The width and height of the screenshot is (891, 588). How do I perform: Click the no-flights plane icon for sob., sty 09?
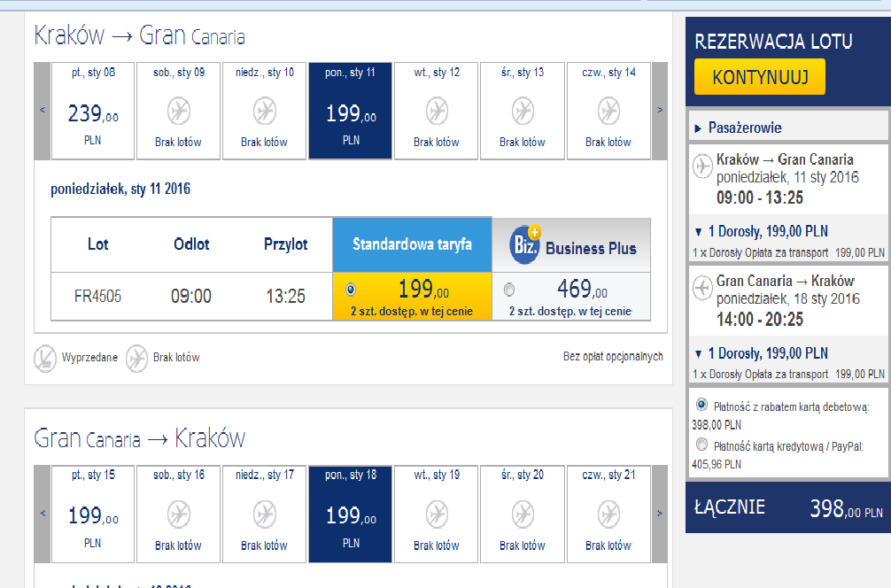[178, 112]
